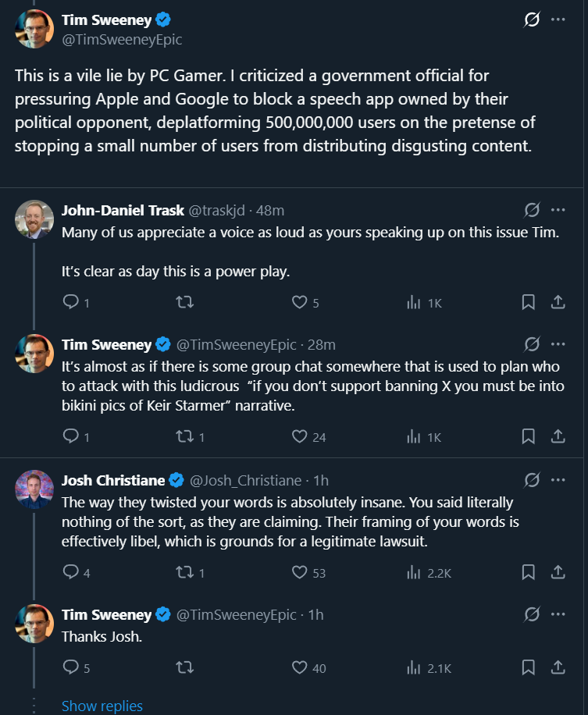This screenshot has height=715, width=588.
Task: Reply to John-Daniel Trask's comment
Action: (x=70, y=302)
